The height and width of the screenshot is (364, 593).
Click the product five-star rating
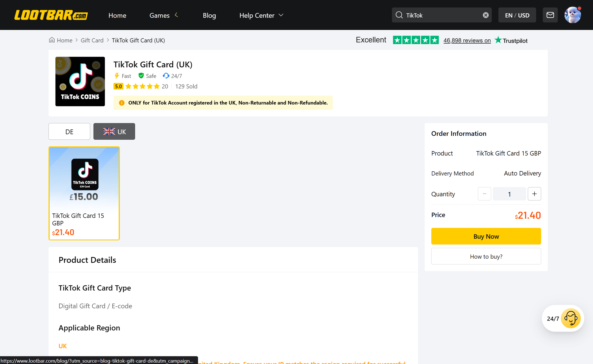143,86
